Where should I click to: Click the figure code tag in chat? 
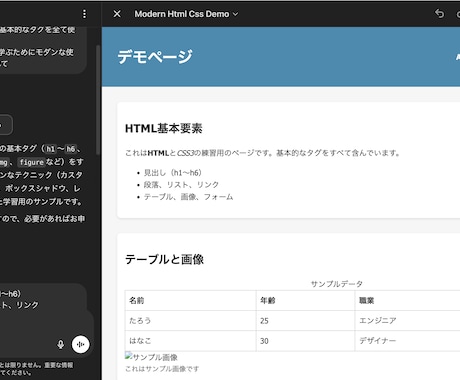31,162
